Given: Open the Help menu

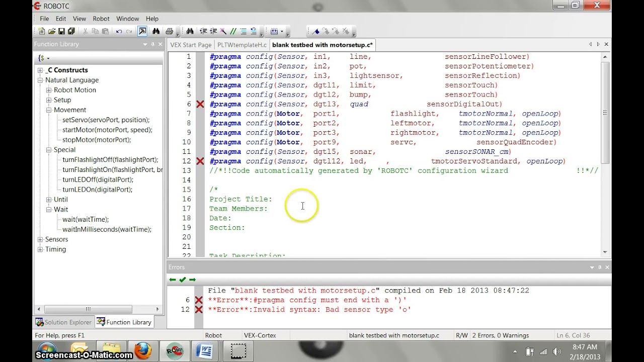Looking at the screenshot, I should (152, 19).
